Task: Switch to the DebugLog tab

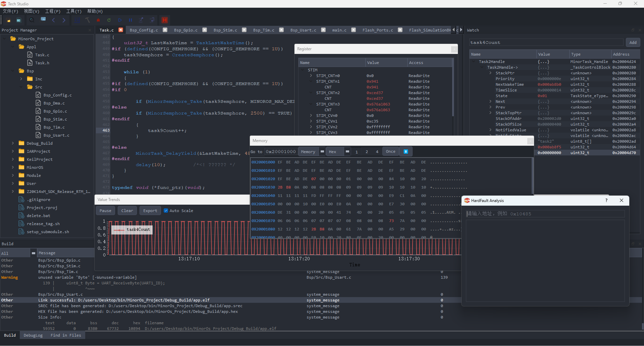Action: [33, 335]
